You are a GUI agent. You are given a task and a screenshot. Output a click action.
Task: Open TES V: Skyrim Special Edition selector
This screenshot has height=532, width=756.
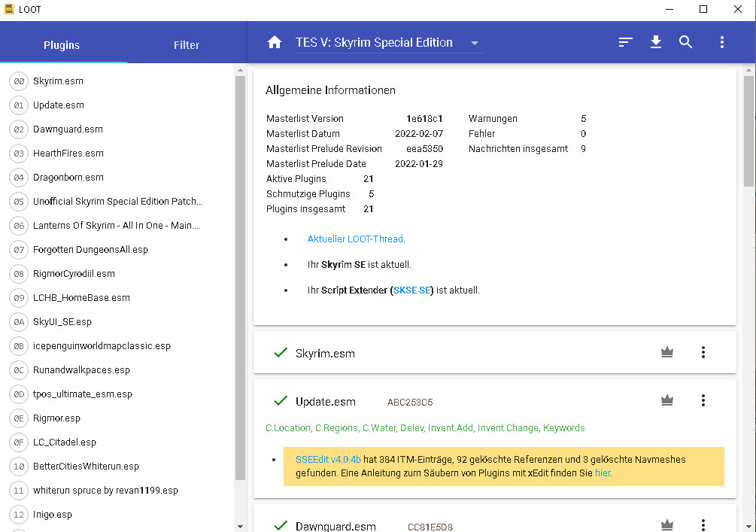point(374,43)
